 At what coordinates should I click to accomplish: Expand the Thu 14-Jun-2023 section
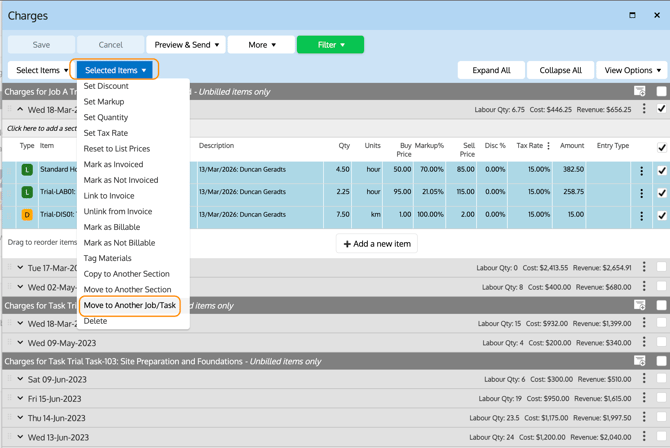[x=20, y=418]
